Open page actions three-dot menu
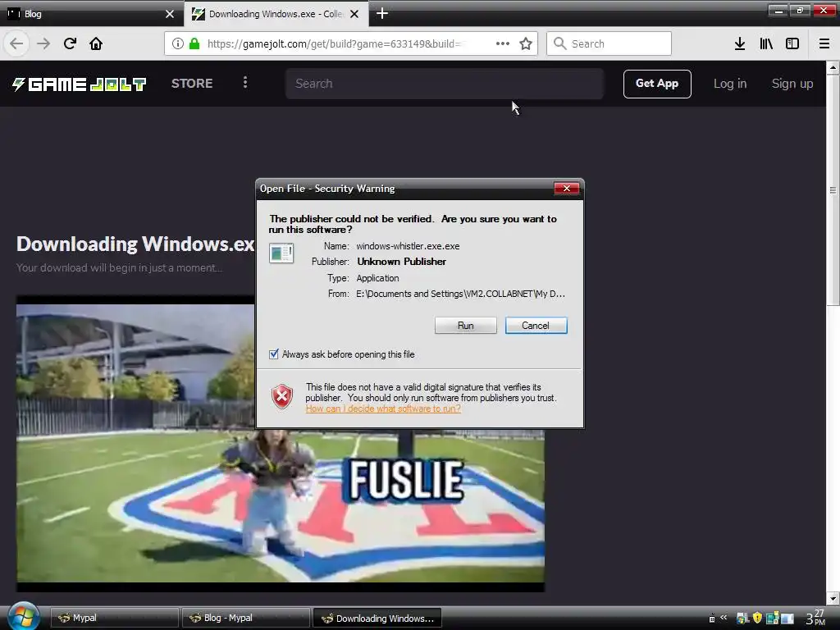 tap(503, 43)
